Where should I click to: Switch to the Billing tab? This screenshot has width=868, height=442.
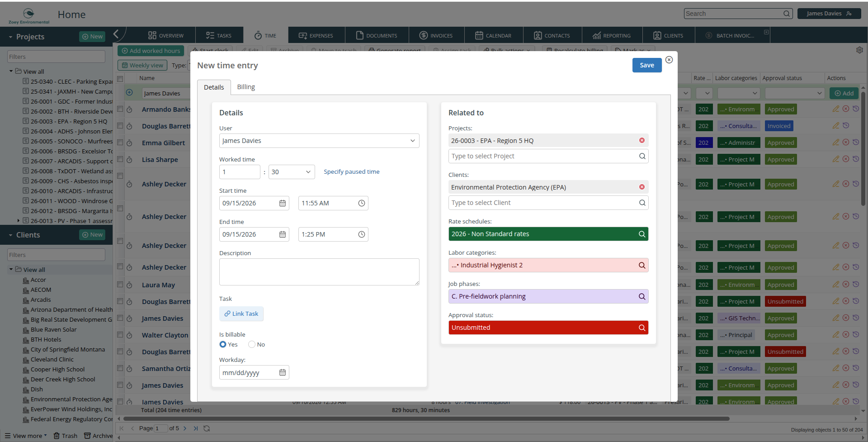pyautogui.click(x=246, y=87)
